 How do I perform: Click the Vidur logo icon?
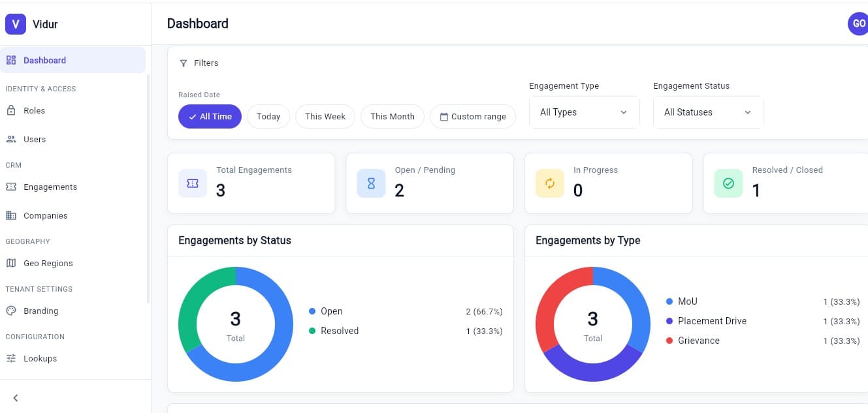click(x=16, y=24)
